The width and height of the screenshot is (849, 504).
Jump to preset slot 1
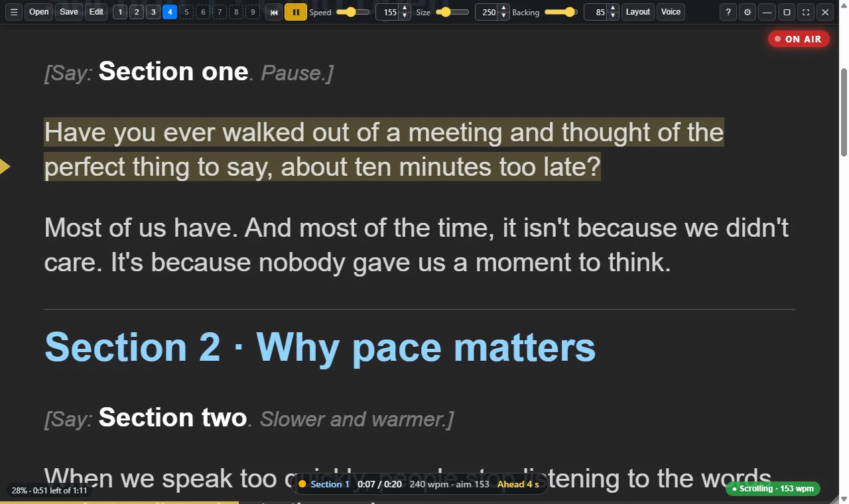tap(120, 12)
